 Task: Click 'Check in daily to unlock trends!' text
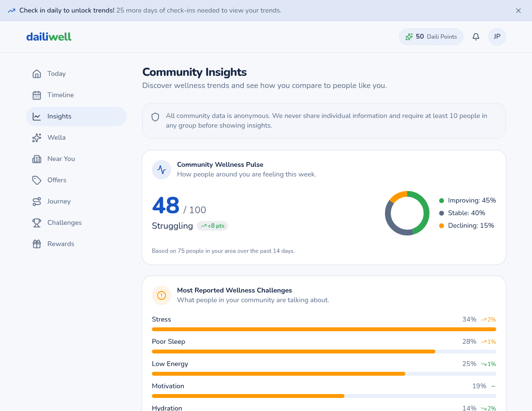[x=67, y=11]
